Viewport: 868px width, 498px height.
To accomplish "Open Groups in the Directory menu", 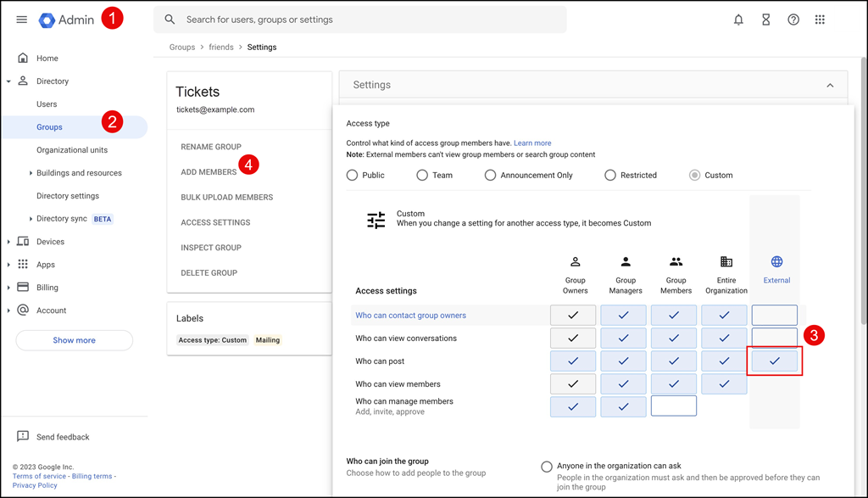I will (49, 127).
